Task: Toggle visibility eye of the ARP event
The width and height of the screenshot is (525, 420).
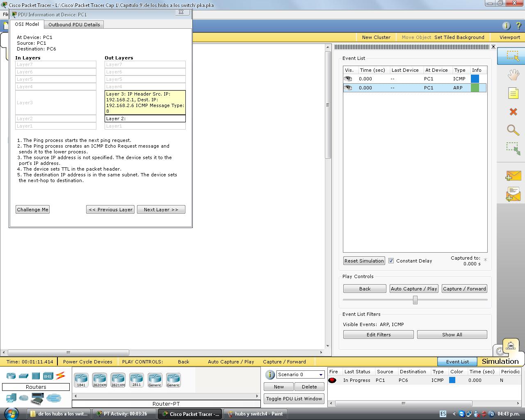Action: click(348, 88)
